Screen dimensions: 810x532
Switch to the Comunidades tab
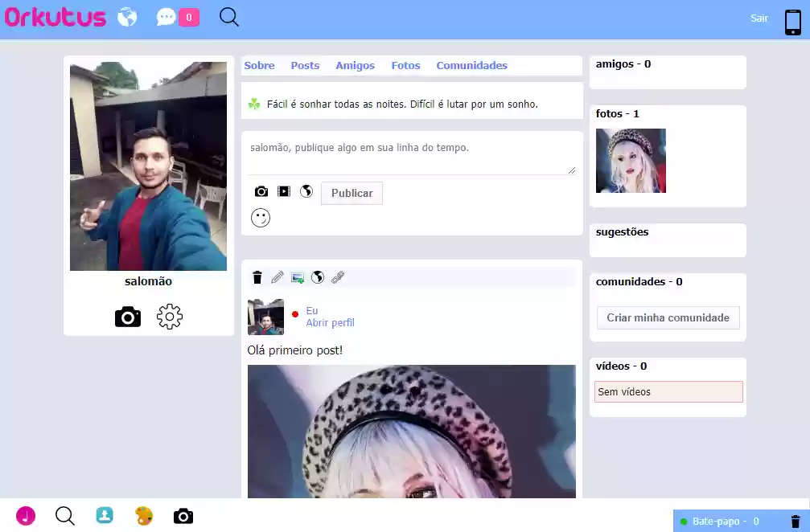[x=471, y=65]
